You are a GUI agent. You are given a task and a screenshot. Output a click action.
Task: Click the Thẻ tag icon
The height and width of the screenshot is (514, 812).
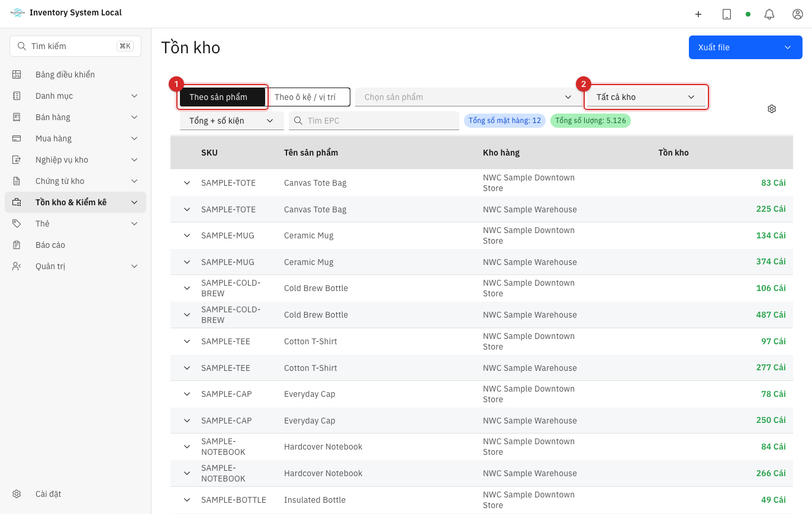point(17,224)
